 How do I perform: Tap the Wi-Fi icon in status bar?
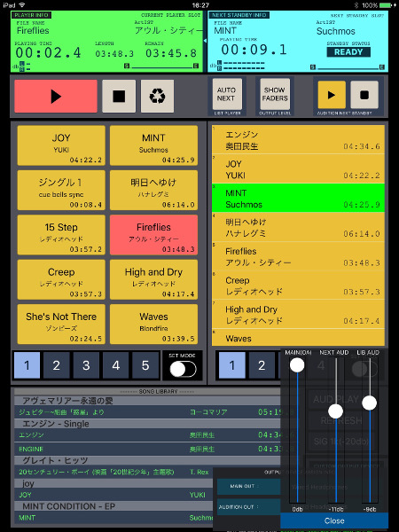pos(22,5)
